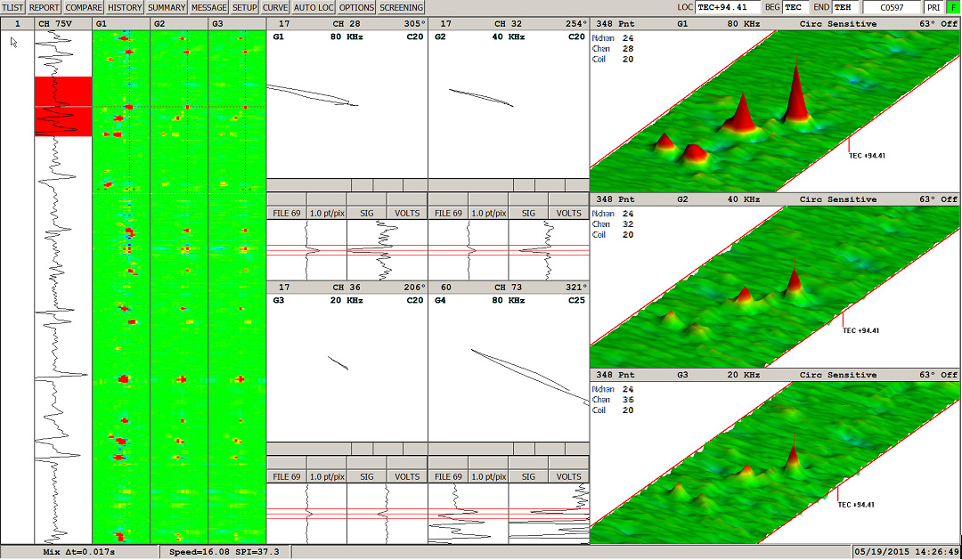Open the TLIST menu
The height and width of the screenshot is (560, 962).
12,7
